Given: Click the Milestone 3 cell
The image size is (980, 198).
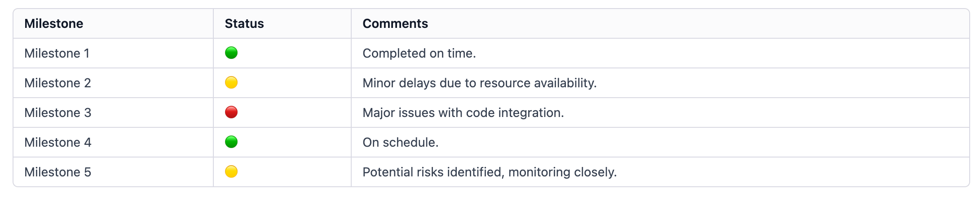Looking at the screenshot, I should click(x=113, y=112).
